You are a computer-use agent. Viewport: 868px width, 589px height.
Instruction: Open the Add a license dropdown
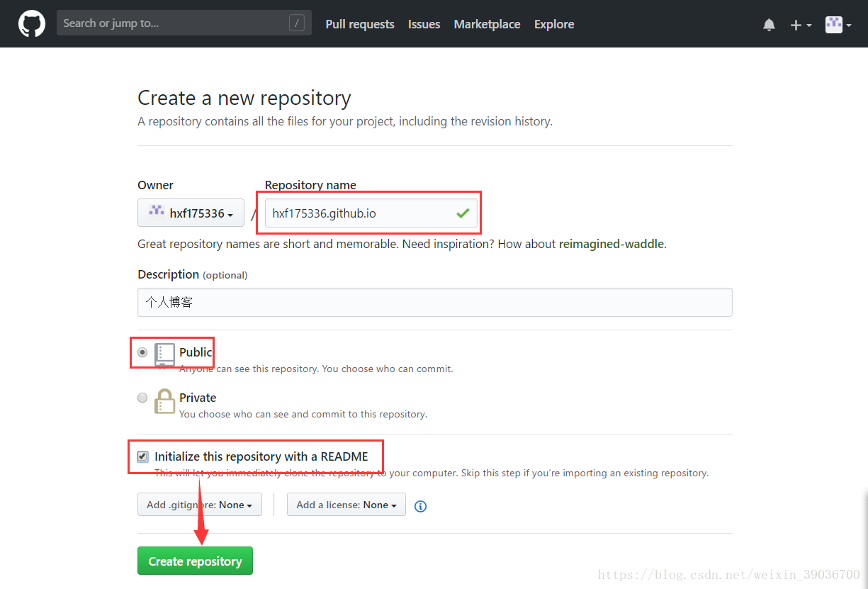click(346, 505)
